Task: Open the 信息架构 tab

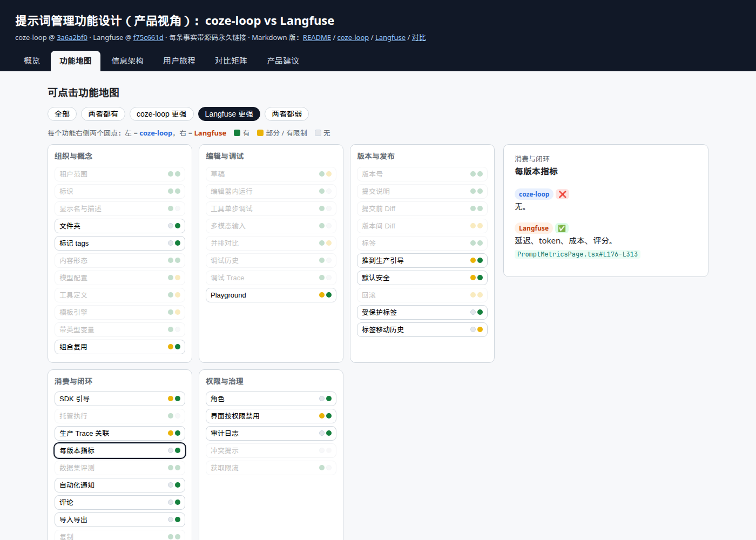Action: tap(127, 61)
